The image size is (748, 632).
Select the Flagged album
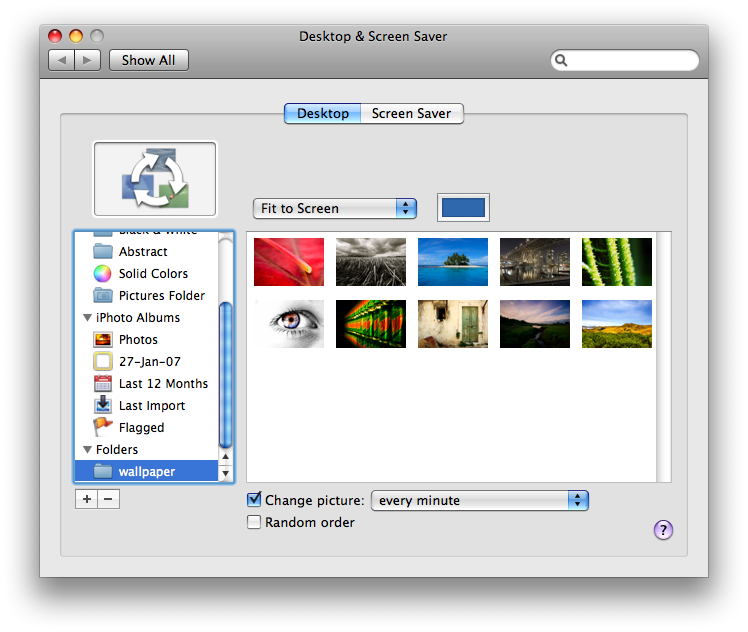(x=141, y=428)
